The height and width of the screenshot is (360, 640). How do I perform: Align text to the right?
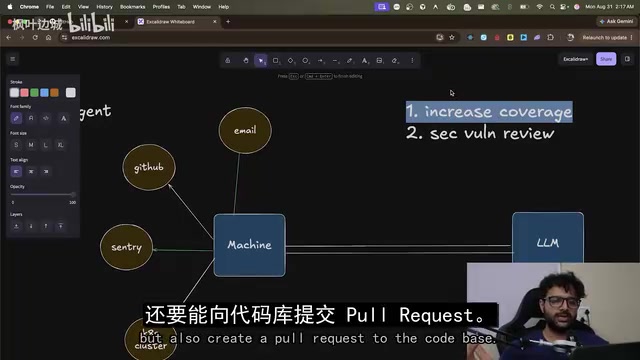(x=46, y=171)
